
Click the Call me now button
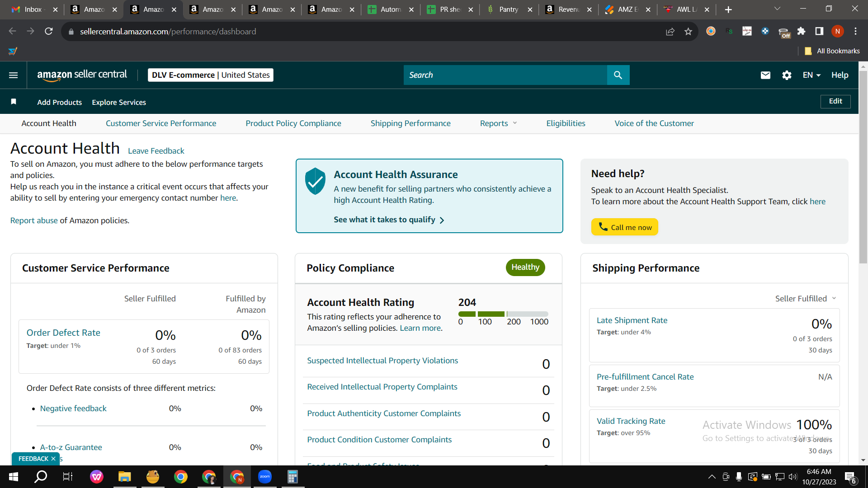tap(624, 227)
